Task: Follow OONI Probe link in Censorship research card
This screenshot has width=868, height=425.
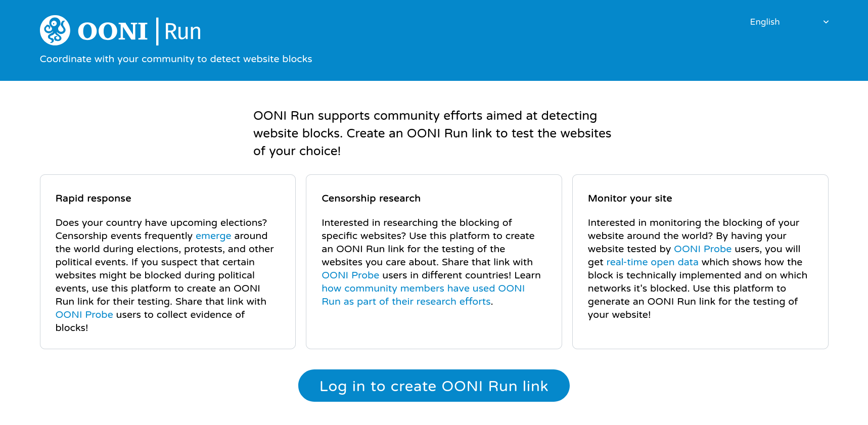Action: click(350, 275)
